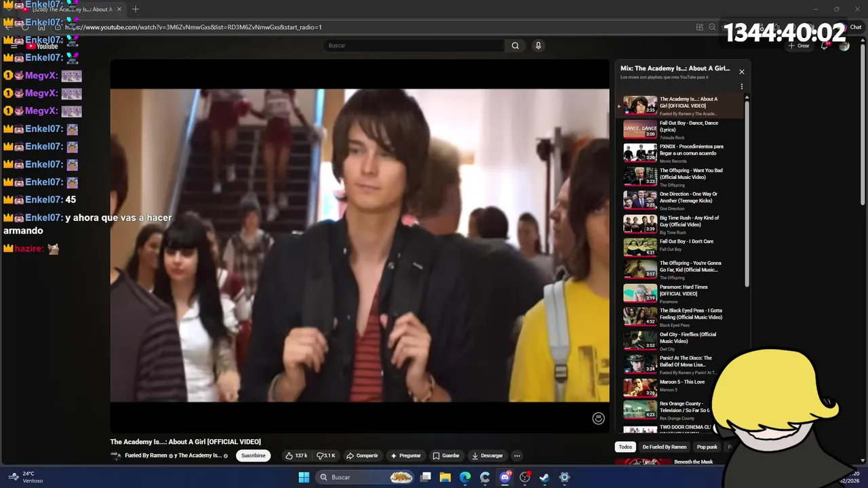Open Settings gear from taskbar

pos(564,477)
